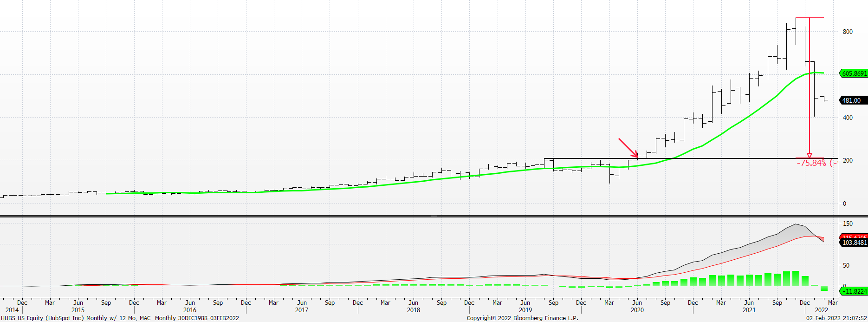Click the 2021 year label
The width and height of the screenshot is (868, 322).
tap(749, 310)
